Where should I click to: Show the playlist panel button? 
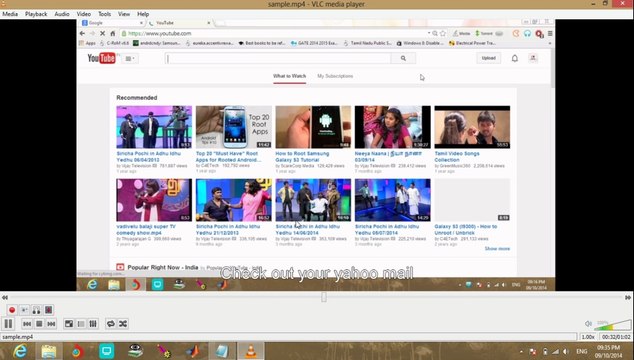pos(81,324)
